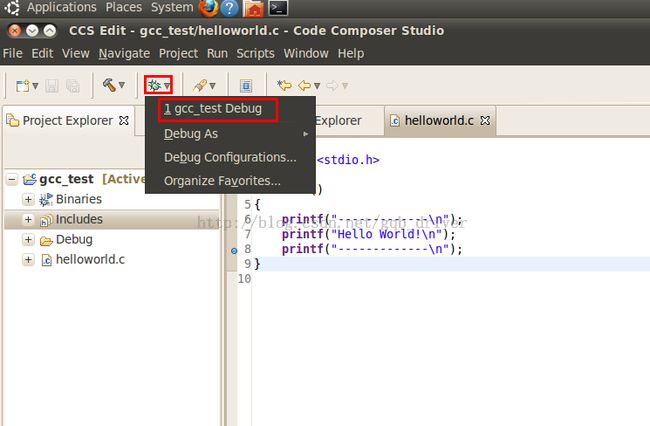The width and height of the screenshot is (650, 426).
Task: Open the Ubuntu Applications menu
Action: point(61,7)
